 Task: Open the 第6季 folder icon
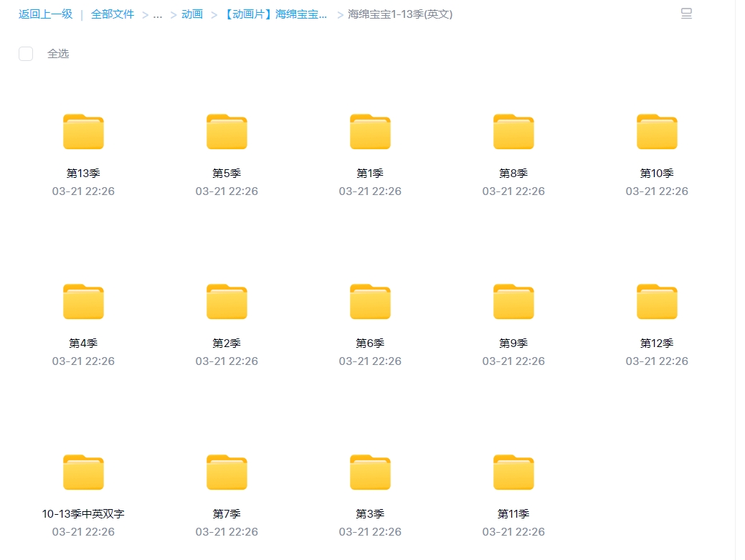point(370,302)
